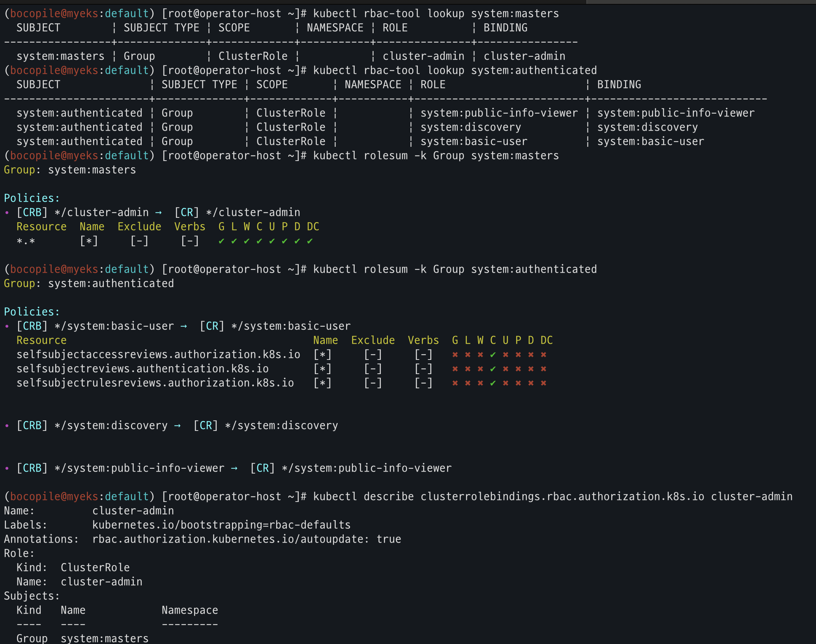Viewport: 816px width, 644px height.
Task: Click [CRB] tag of system:basic-user policy
Action: pos(32,326)
